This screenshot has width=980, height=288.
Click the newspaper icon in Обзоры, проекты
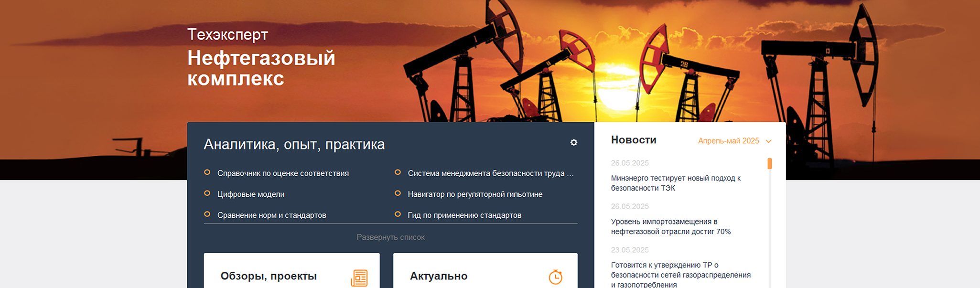pos(359,277)
